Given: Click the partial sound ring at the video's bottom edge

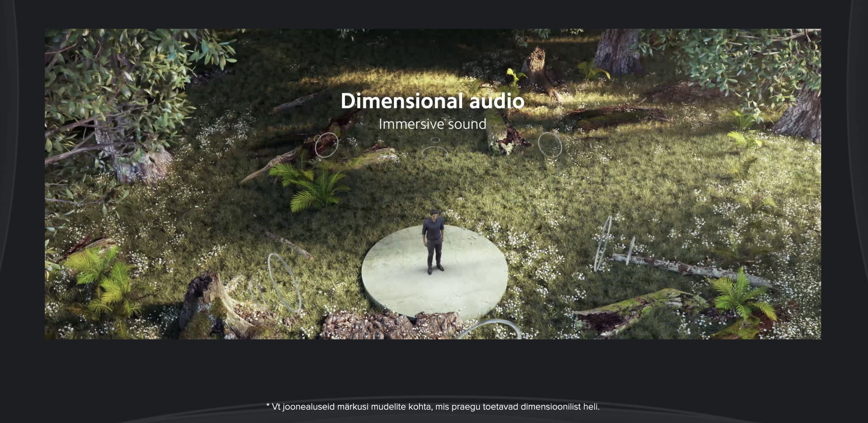Looking at the screenshot, I should tap(490, 329).
